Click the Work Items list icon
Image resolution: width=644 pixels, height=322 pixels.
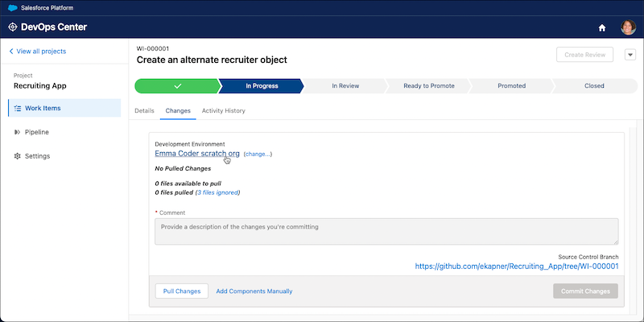click(x=17, y=109)
